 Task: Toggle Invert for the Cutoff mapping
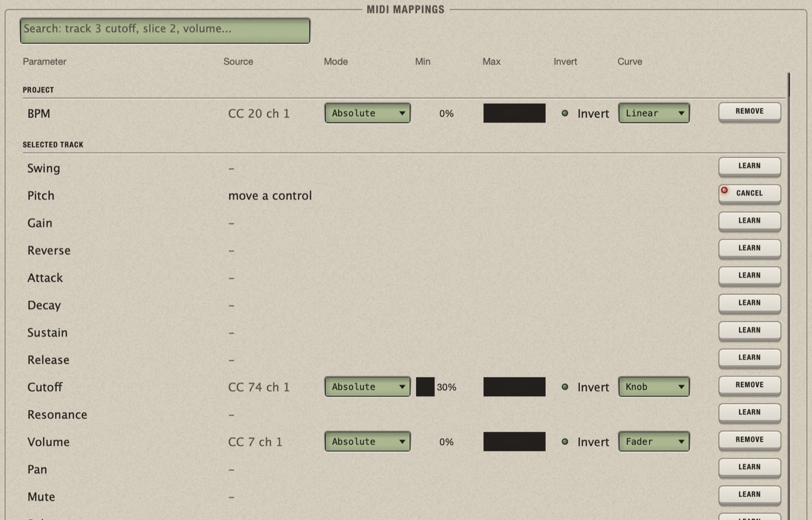coord(585,387)
